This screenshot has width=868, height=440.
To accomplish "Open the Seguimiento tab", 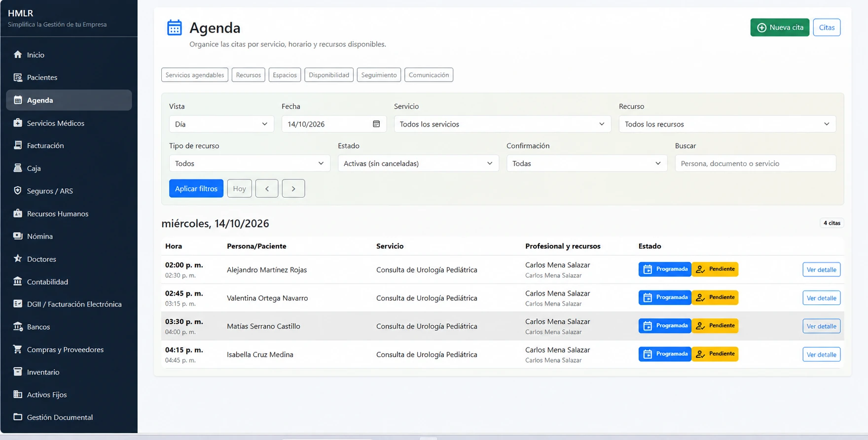I will coord(379,75).
